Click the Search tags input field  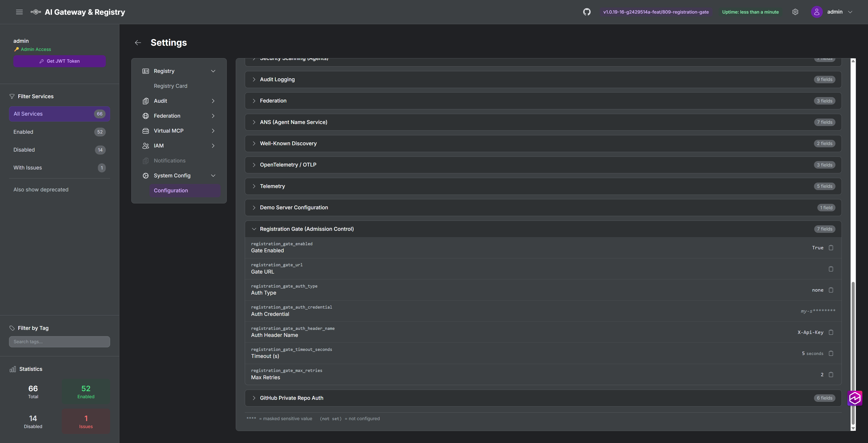[x=59, y=342]
